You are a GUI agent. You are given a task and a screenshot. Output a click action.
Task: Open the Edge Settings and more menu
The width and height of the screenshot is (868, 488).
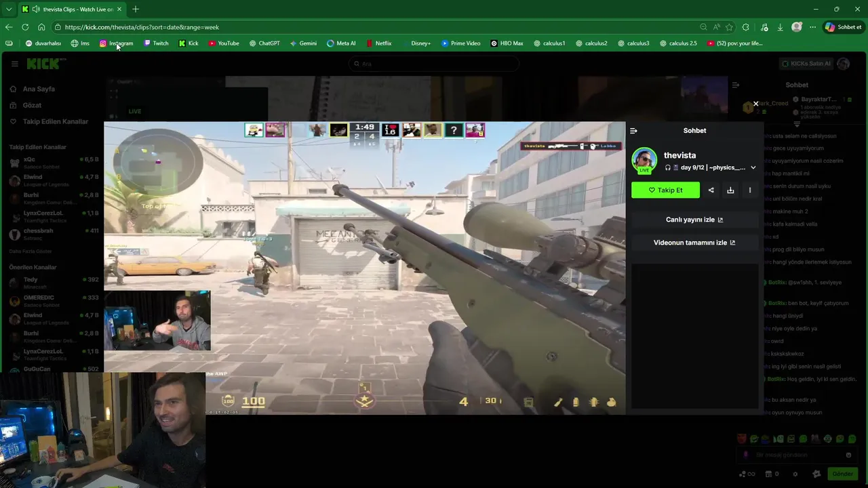(x=812, y=27)
